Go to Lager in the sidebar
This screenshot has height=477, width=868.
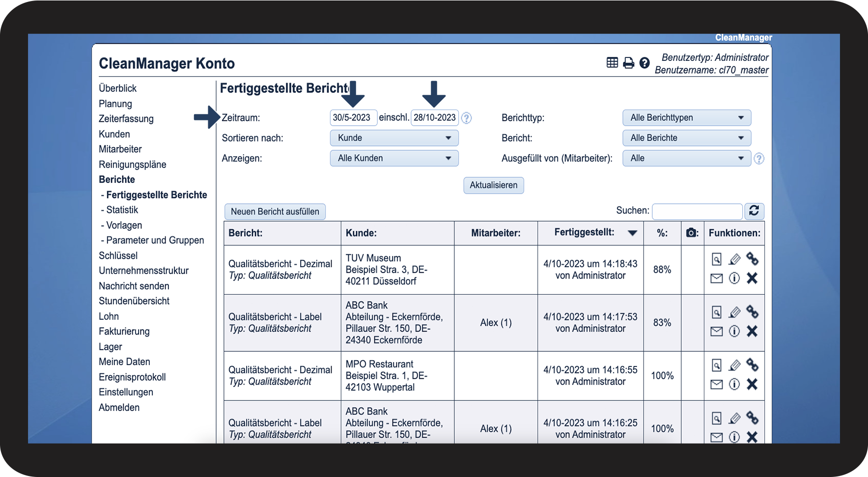111,347
